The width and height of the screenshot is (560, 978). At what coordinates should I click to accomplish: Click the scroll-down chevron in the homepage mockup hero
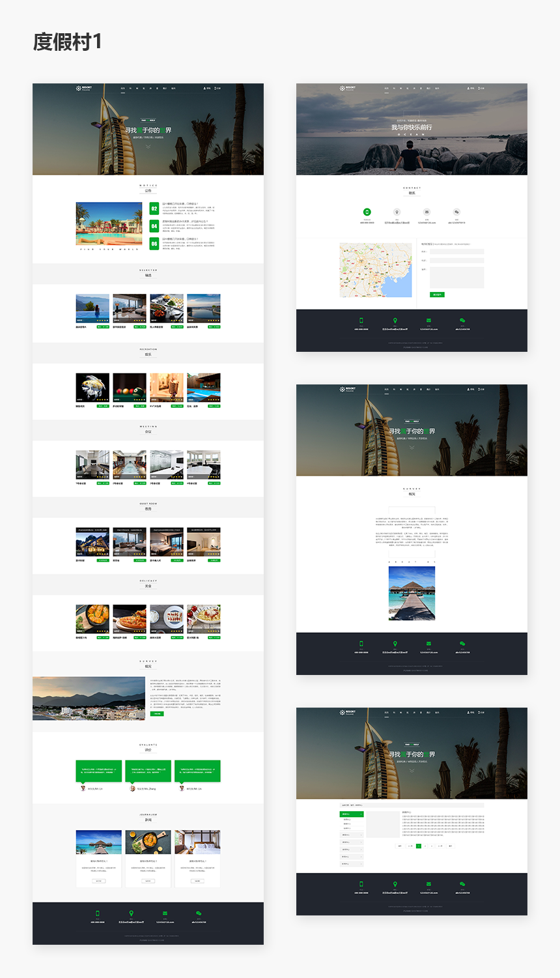(148, 147)
